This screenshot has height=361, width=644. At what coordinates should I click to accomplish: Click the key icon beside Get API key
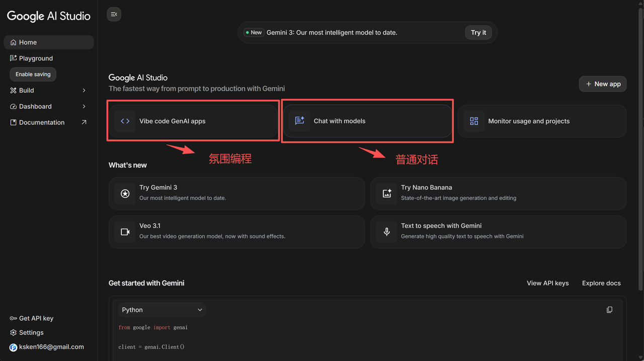[x=14, y=318]
